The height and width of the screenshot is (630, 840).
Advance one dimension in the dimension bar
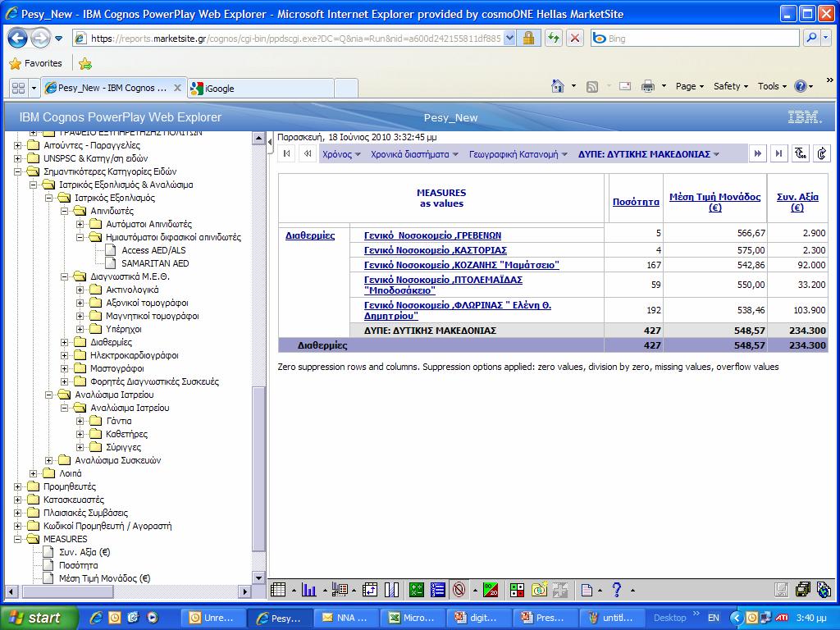click(757, 154)
